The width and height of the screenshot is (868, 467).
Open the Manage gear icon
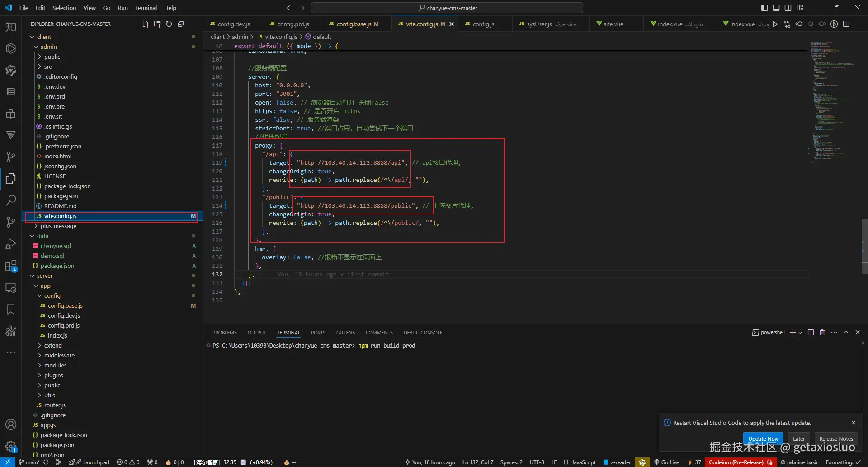(x=11, y=447)
